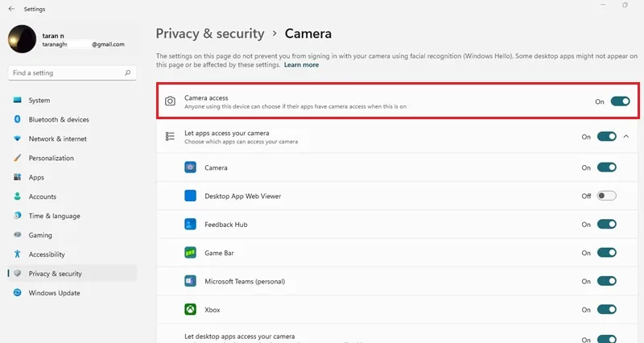This screenshot has height=343, width=644.
Task: Click the Microsoft Teams (personal) label
Action: 245,281
